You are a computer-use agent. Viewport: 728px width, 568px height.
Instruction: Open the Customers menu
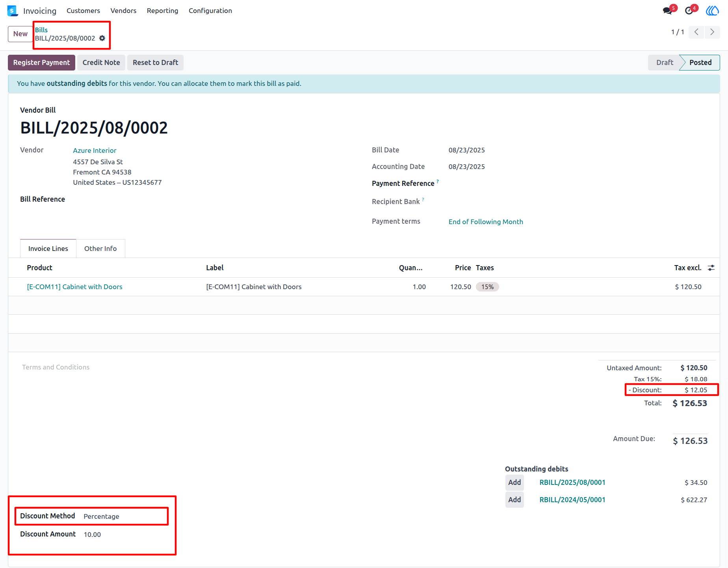(83, 11)
